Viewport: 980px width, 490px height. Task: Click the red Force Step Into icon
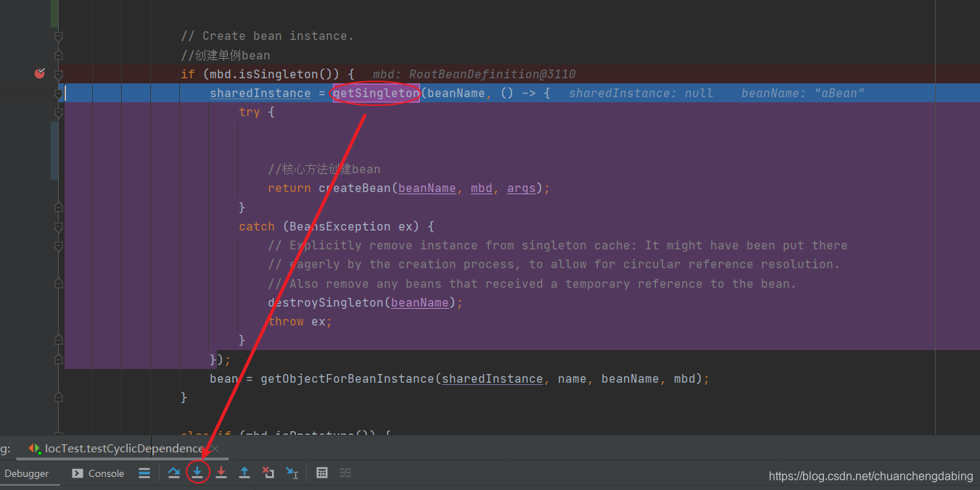[x=221, y=473]
